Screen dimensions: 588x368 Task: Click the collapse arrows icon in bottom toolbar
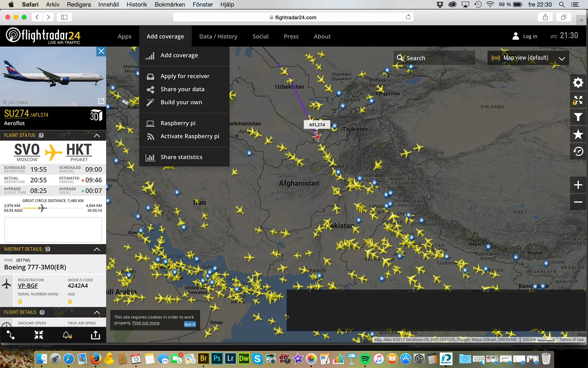[39, 335]
